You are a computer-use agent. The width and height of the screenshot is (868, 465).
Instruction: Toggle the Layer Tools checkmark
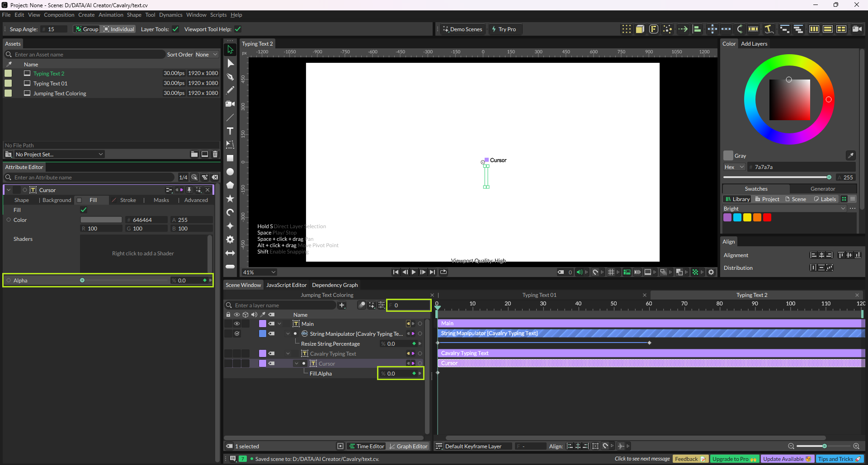pyautogui.click(x=175, y=29)
